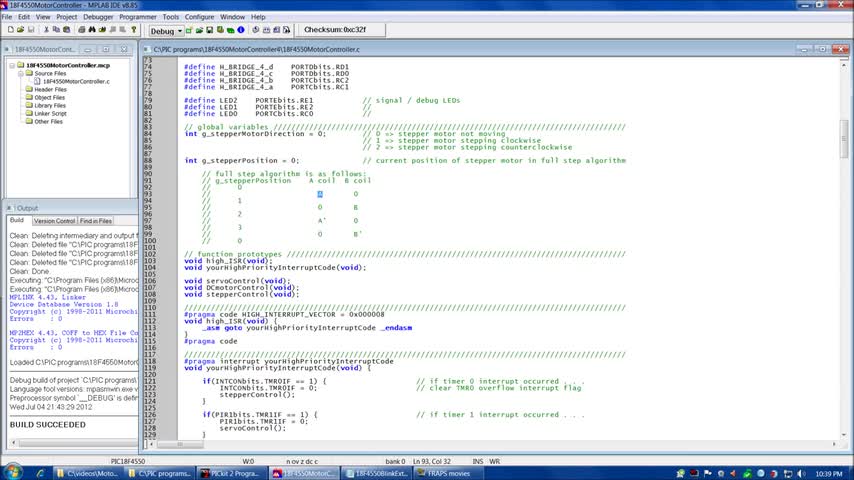Open the File menu
The height and width of the screenshot is (480, 854).
[7, 17]
